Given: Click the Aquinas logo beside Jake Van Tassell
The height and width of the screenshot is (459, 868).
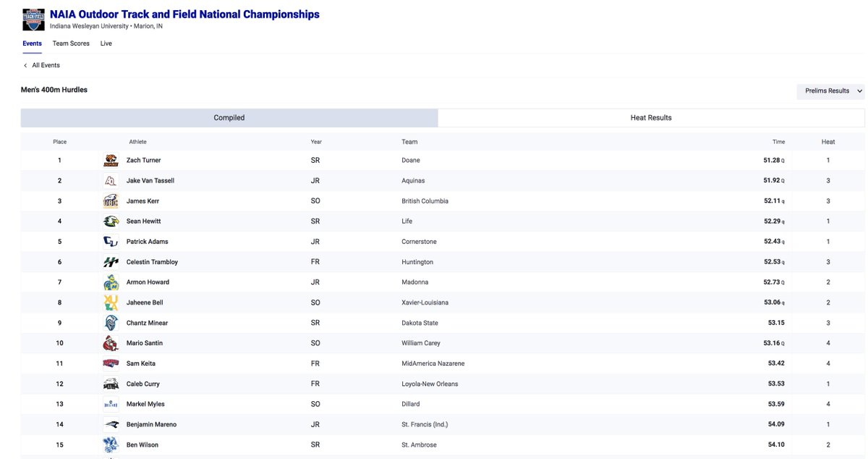Looking at the screenshot, I should point(111,181).
